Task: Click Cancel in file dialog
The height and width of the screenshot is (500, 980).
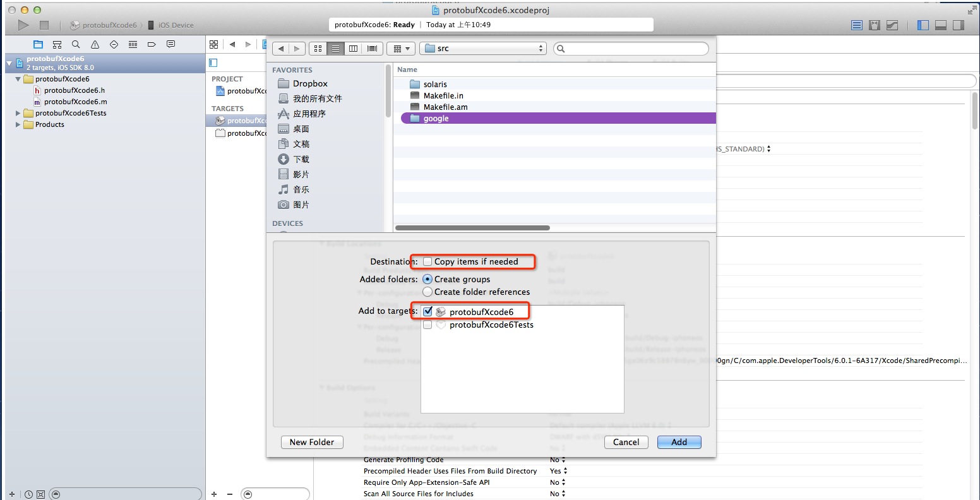Action: point(626,442)
